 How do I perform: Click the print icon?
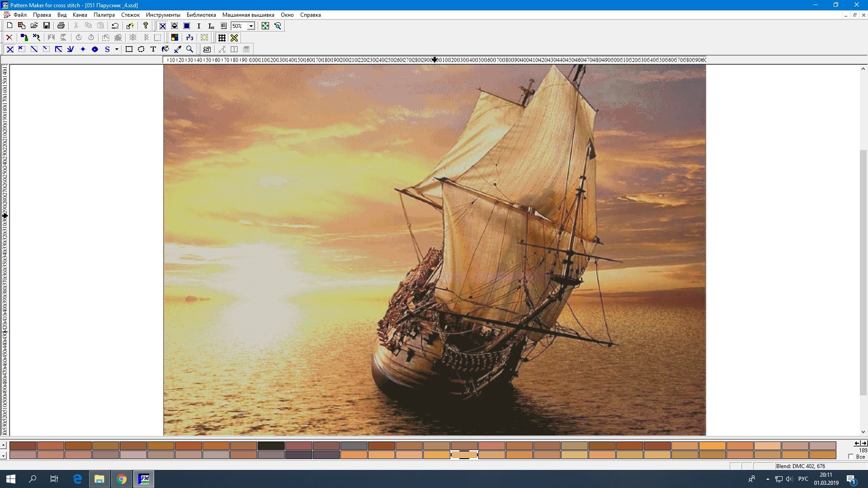61,26
